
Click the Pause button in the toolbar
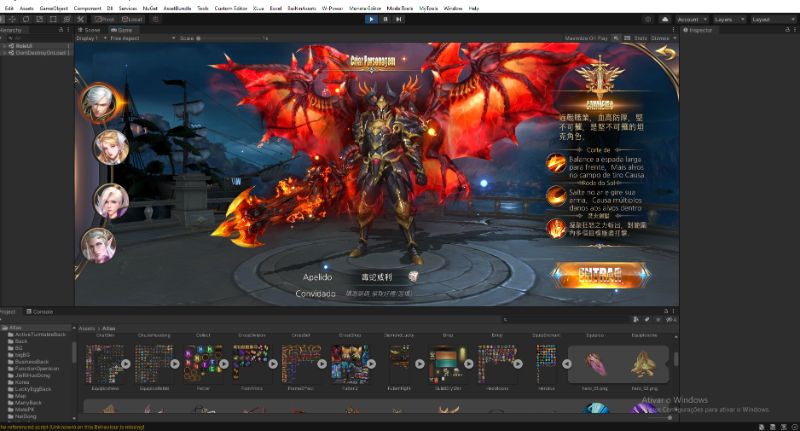[x=385, y=18]
